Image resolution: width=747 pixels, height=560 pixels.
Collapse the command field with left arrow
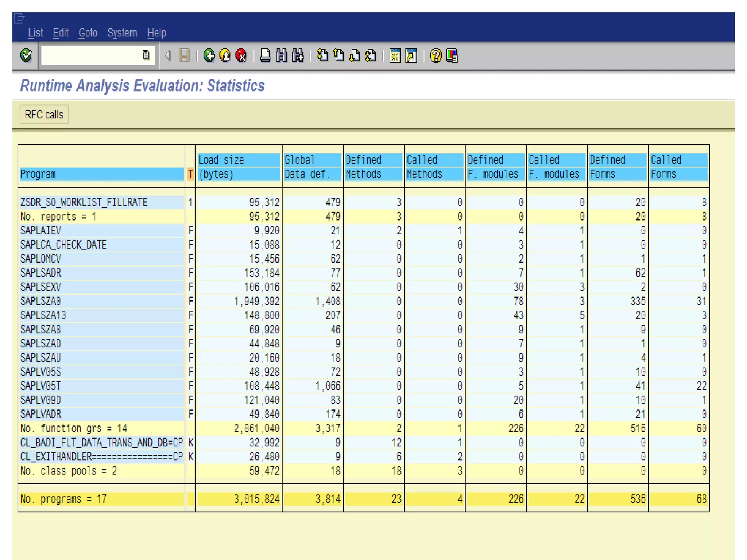point(168,56)
